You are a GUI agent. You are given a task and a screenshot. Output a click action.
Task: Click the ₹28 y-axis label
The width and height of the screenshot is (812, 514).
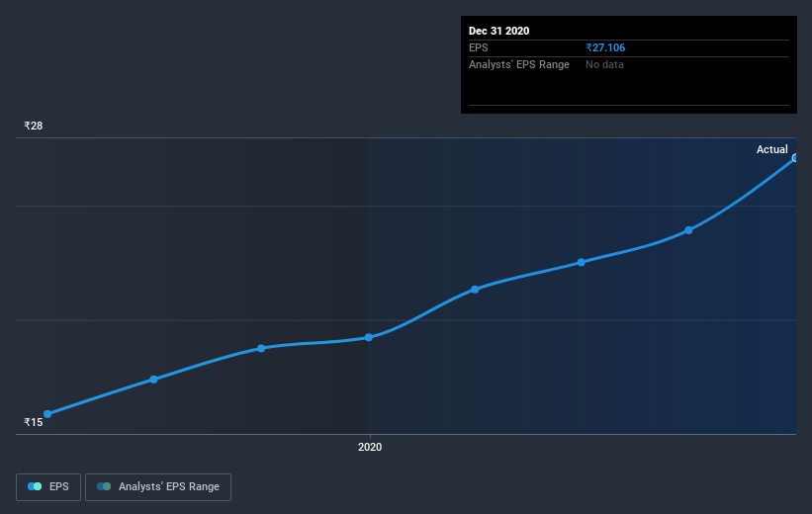coord(34,126)
